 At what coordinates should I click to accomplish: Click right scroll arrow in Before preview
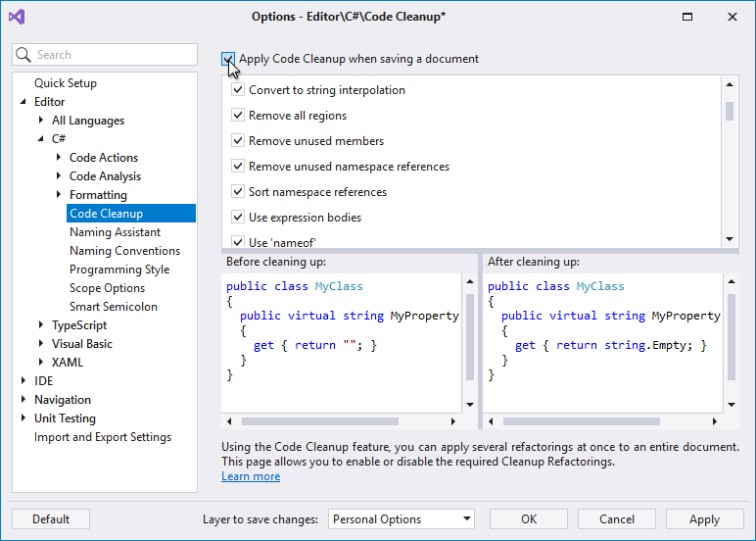[x=452, y=421]
